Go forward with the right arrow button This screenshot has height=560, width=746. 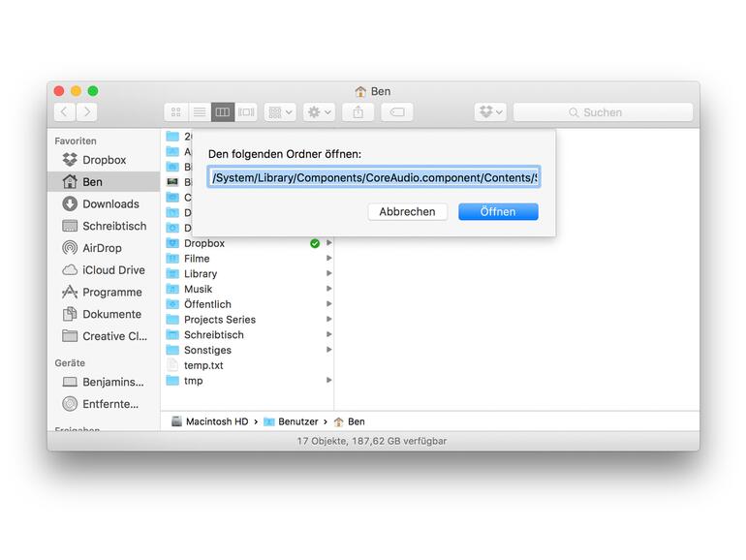(x=86, y=112)
